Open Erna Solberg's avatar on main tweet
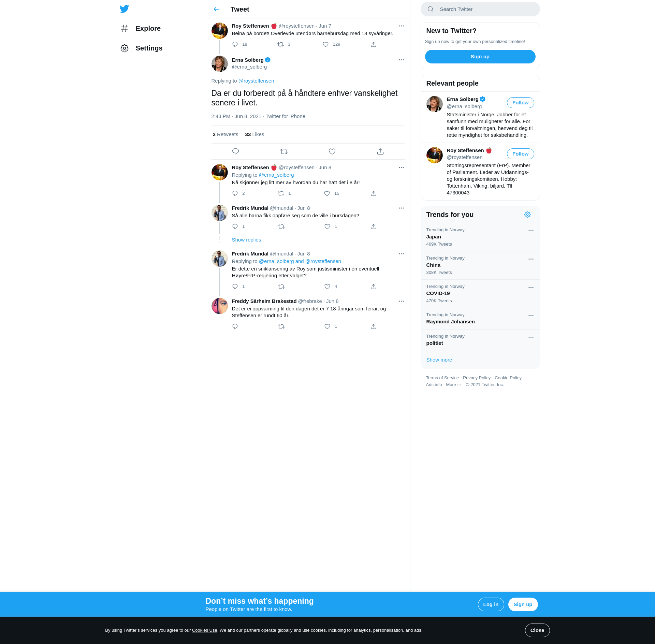Viewport: 655px width, 644px height. [220, 64]
